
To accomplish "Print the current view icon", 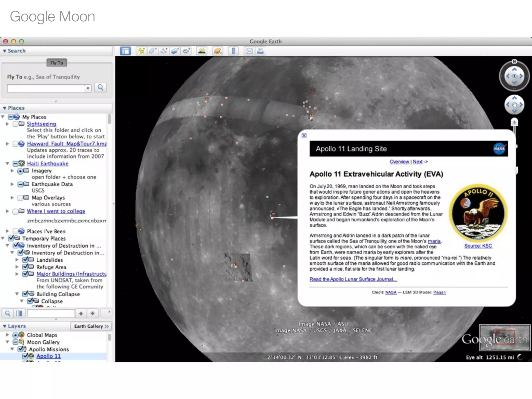I will click(x=260, y=51).
